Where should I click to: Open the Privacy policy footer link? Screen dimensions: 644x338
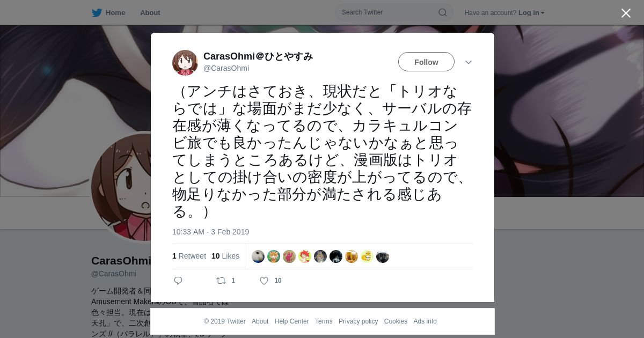(x=358, y=321)
